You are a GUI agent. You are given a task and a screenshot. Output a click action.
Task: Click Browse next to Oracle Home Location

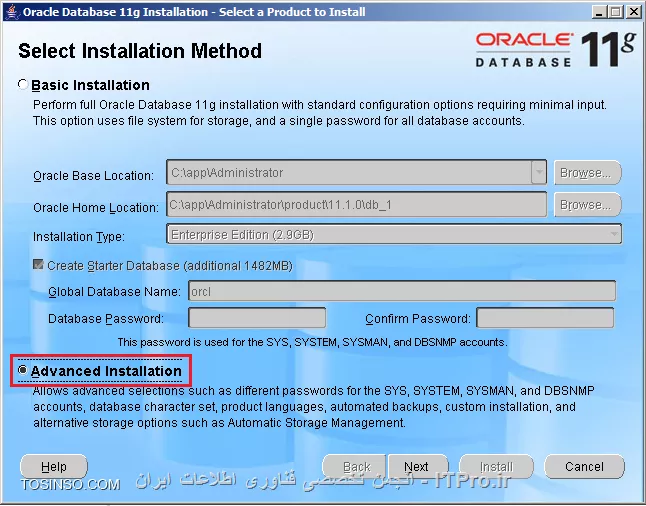587,204
